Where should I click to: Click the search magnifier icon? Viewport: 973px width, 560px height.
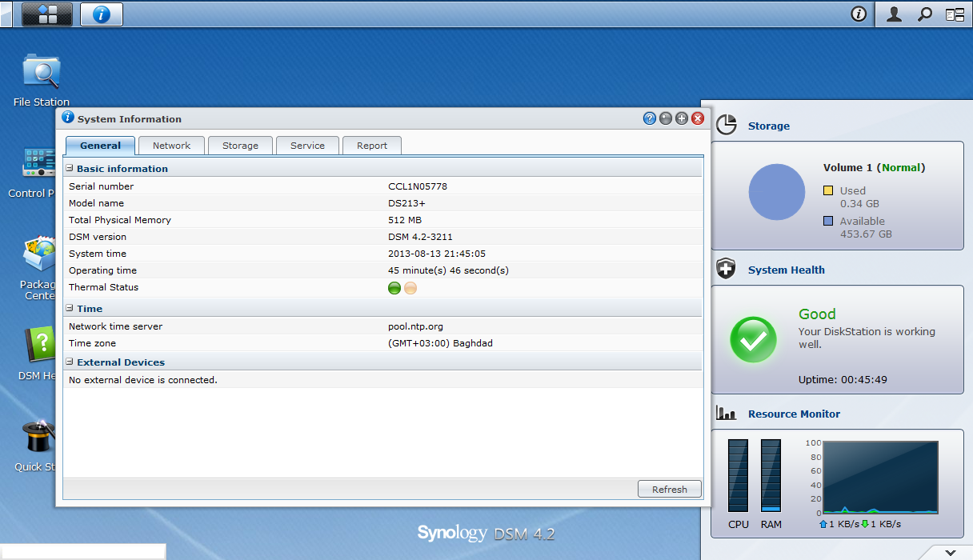click(x=924, y=14)
